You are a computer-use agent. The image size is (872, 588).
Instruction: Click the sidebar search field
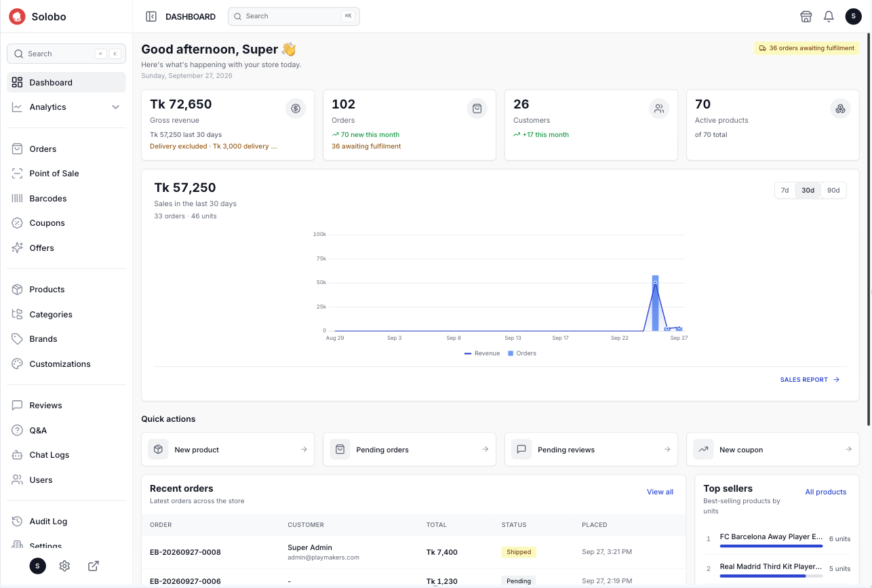coord(66,54)
